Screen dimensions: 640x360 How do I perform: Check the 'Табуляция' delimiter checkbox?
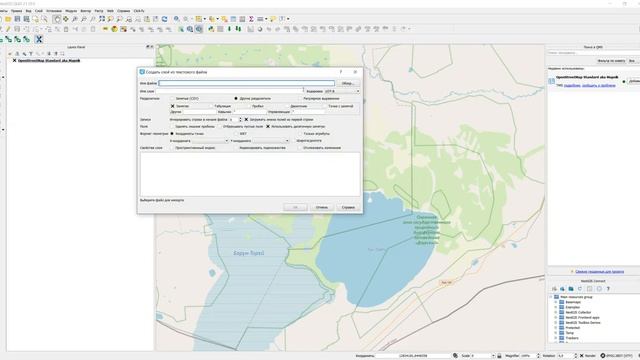pos(211,106)
